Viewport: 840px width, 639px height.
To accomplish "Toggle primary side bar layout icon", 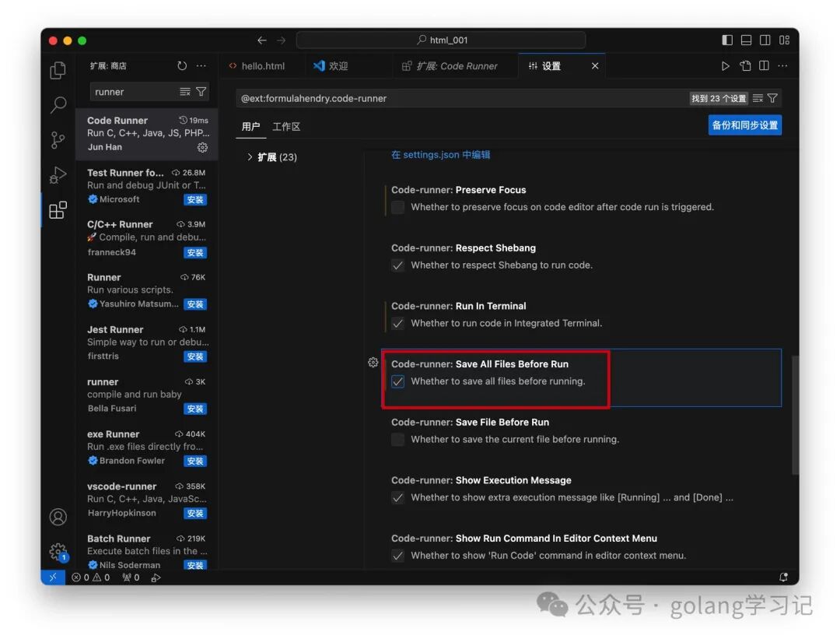I will coord(727,40).
